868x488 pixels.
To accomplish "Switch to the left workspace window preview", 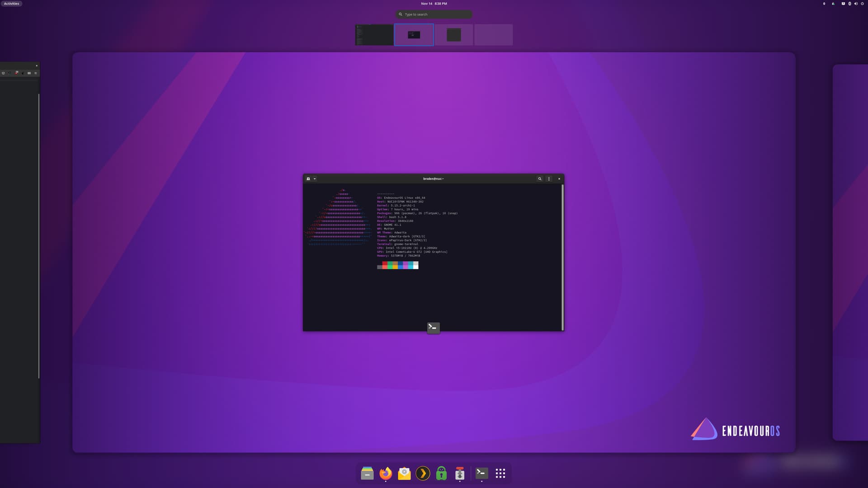I will [20, 253].
